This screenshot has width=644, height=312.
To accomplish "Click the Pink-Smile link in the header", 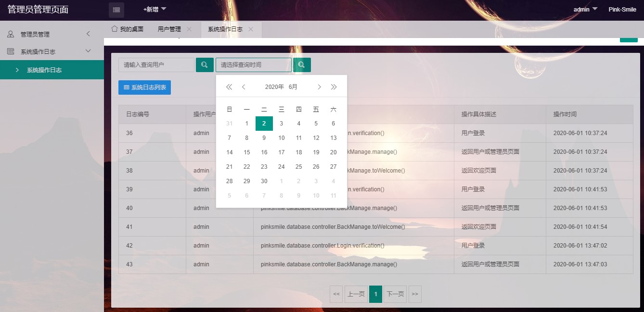I will click(622, 10).
